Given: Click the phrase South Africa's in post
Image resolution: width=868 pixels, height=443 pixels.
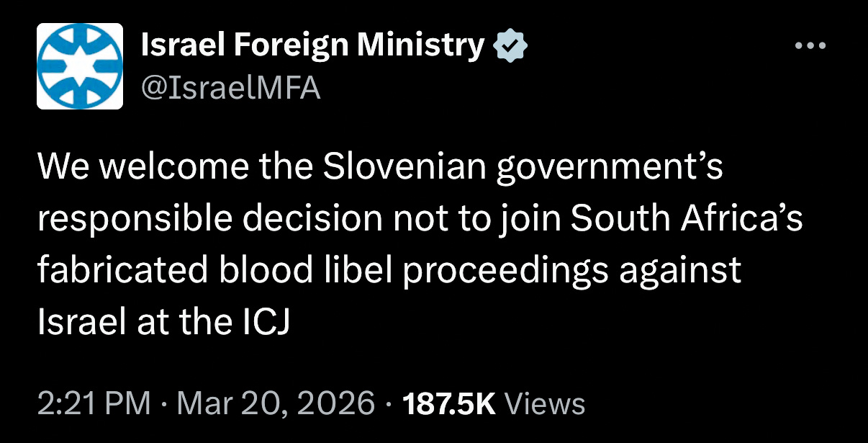Looking at the screenshot, I should [x=687, y=220].
